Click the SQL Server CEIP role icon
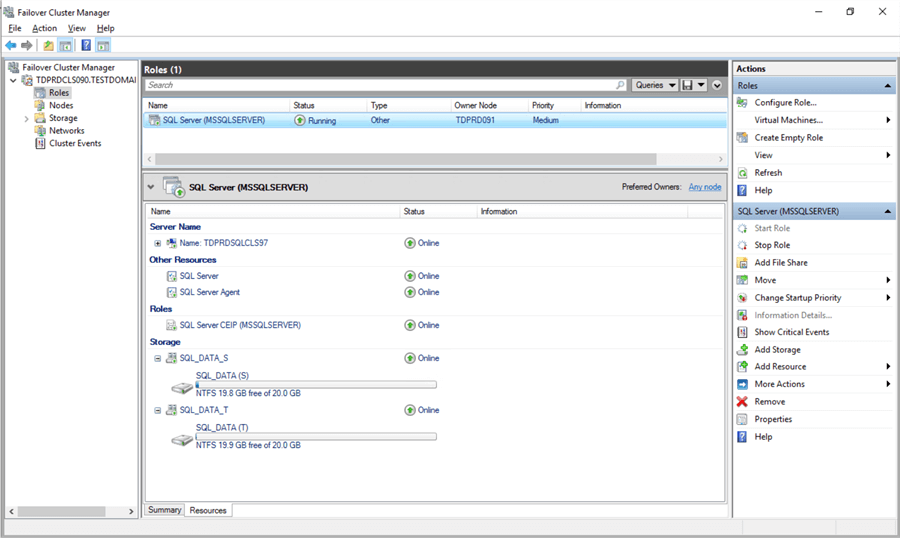Screen dimensions: 900x538 tap(172, 325)
